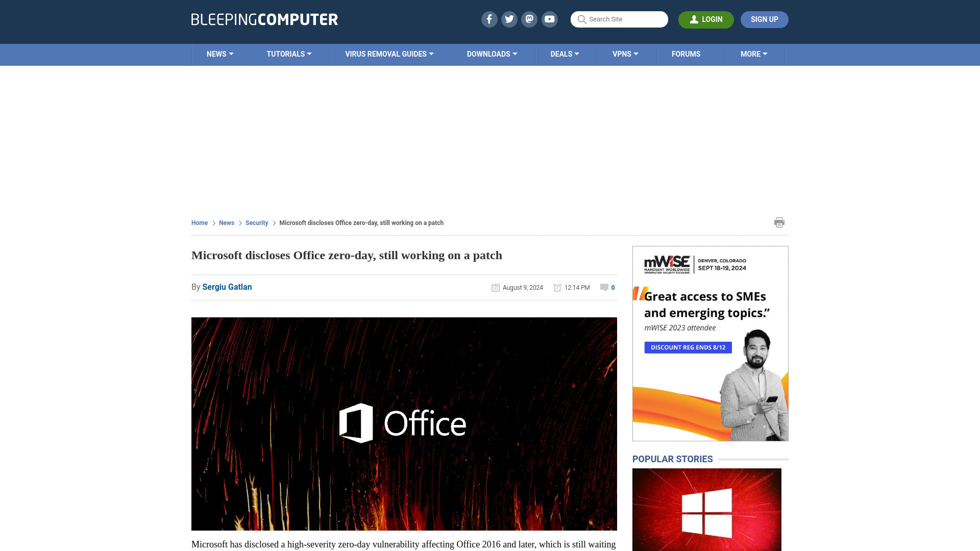980x551 pixels.
Task: Toggle the DOWNLOADS expander menu
Action: [492, 54]
